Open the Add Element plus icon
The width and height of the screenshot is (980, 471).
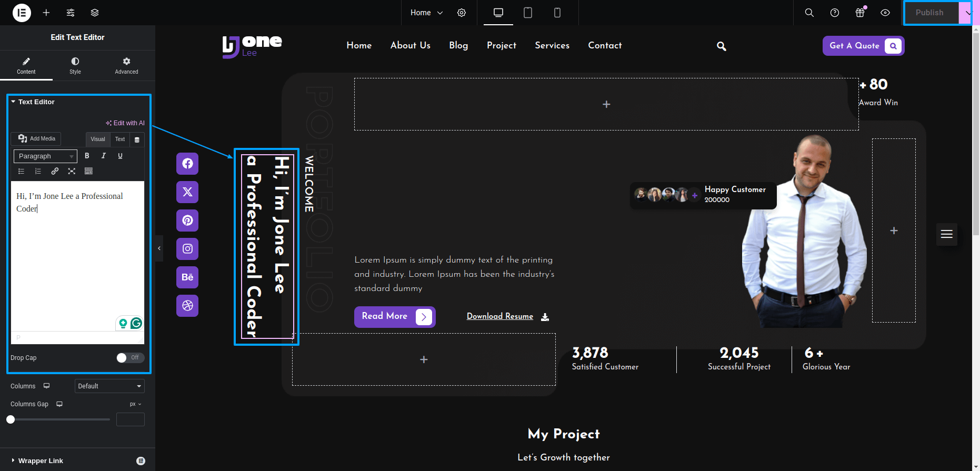pos(46,13)
